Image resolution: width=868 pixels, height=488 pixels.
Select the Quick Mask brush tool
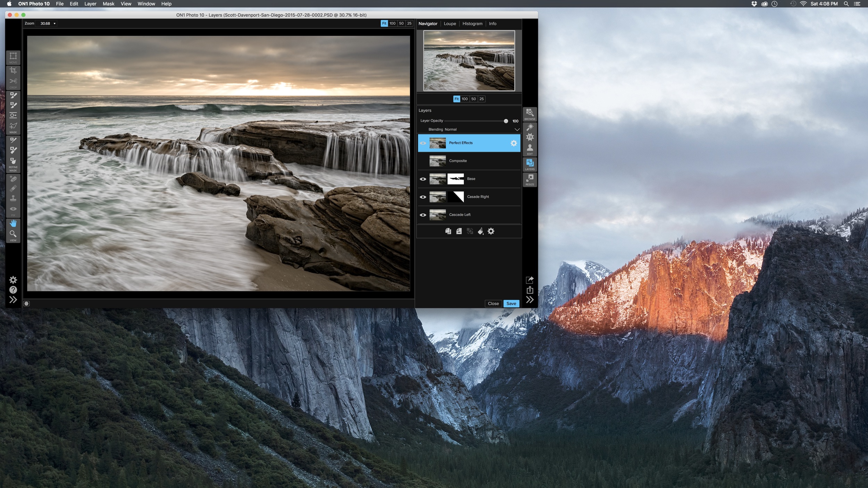pos(13,105)
